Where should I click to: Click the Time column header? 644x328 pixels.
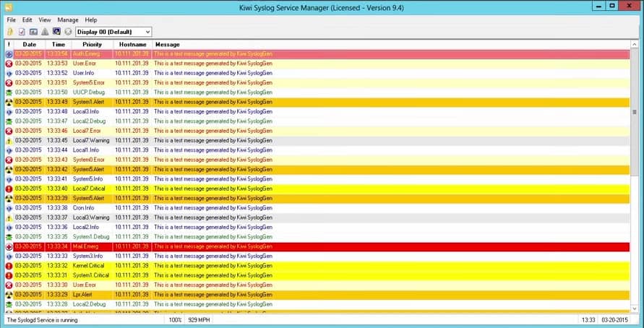tap(59, 44)
